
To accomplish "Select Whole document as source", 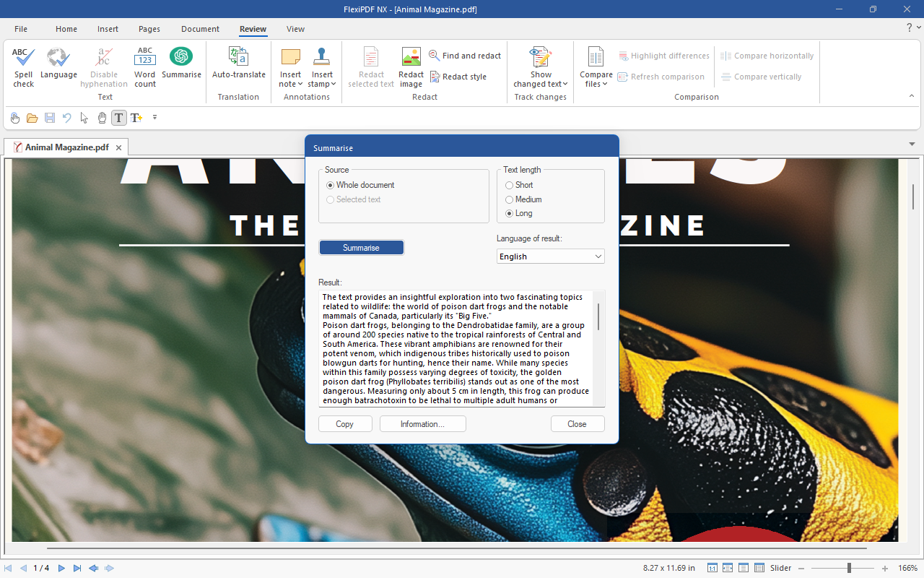I will pos(331,185).
